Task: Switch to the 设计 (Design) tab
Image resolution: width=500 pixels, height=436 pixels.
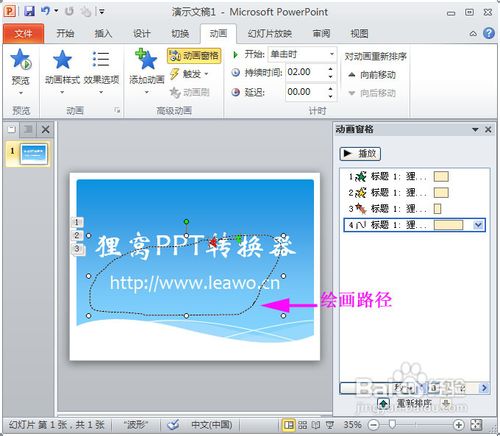Action: point(141,33)
